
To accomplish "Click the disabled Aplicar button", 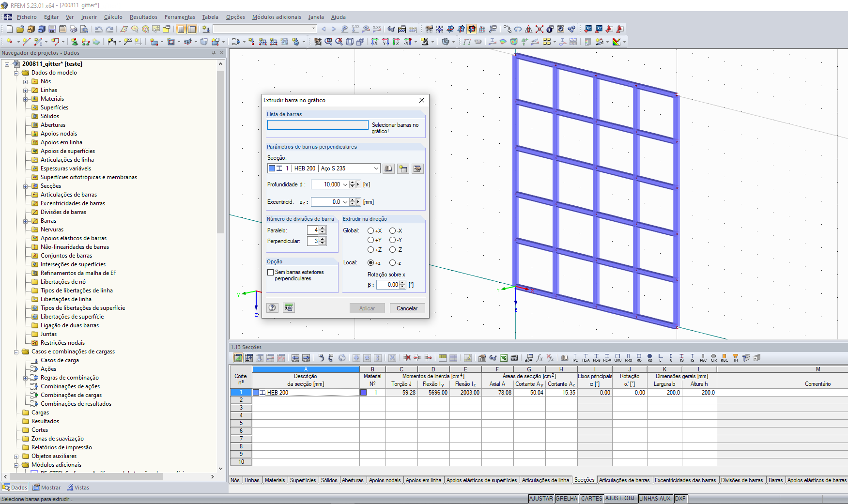I will (x=367, y=308).
